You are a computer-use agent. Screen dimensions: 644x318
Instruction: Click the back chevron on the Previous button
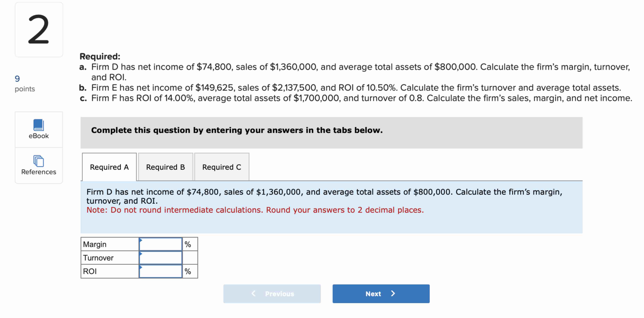coord(253,294)
